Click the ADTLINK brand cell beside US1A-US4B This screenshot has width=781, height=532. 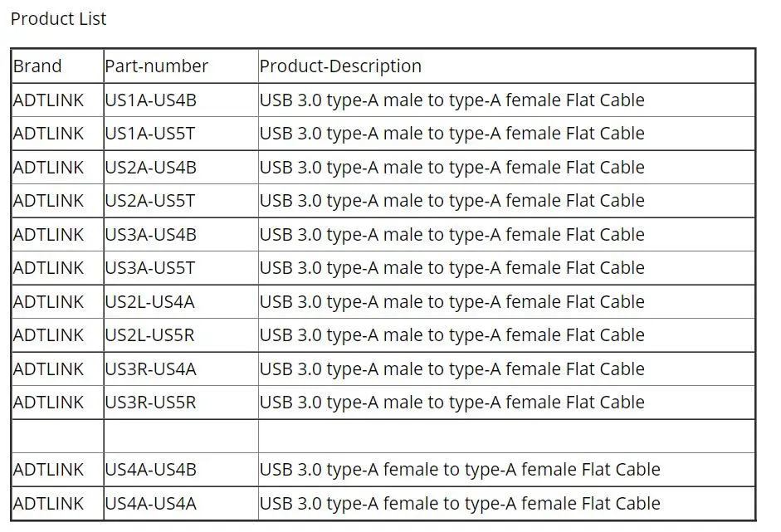pos(49,100)
